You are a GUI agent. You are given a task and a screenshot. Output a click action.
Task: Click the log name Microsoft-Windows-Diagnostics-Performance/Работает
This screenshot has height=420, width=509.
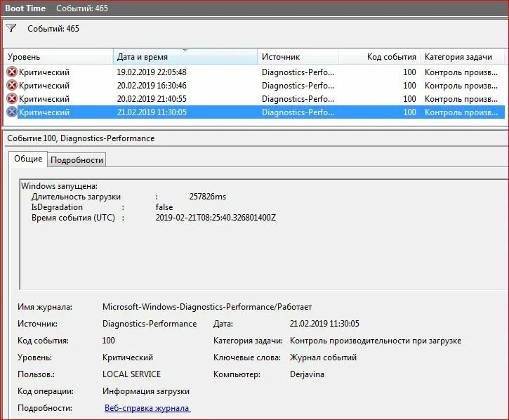tap(207, 307)
